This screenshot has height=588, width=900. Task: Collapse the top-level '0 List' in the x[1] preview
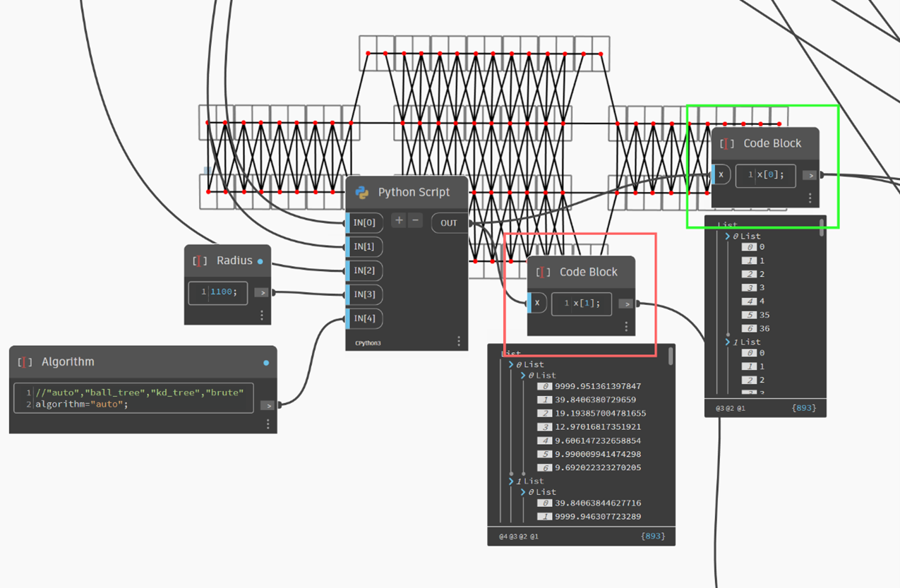point(511,365)
